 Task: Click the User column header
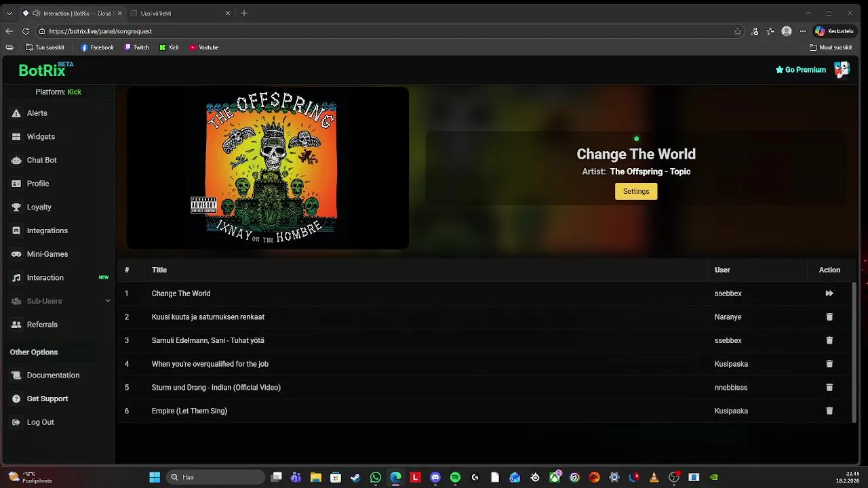722,270
